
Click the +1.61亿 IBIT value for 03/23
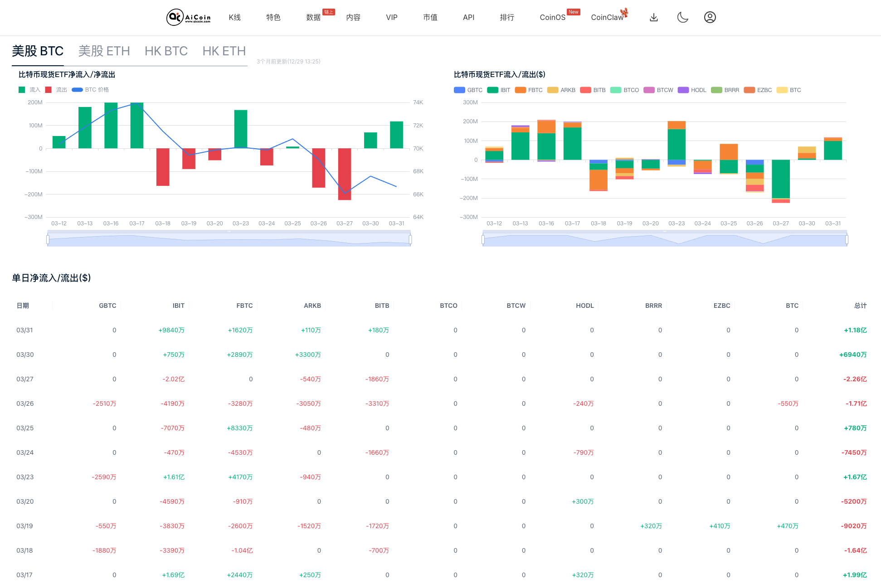tap(174, 477)
